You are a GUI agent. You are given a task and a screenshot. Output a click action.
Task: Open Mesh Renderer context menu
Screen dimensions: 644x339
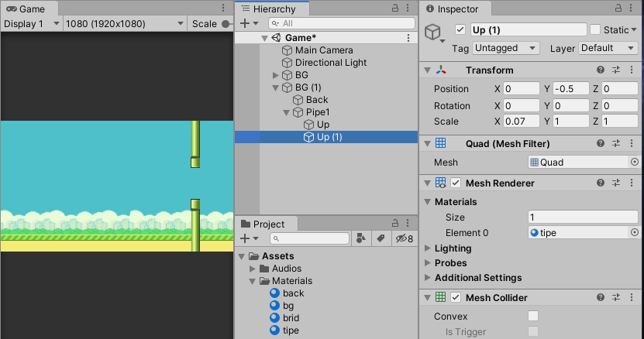coord(632,183)
